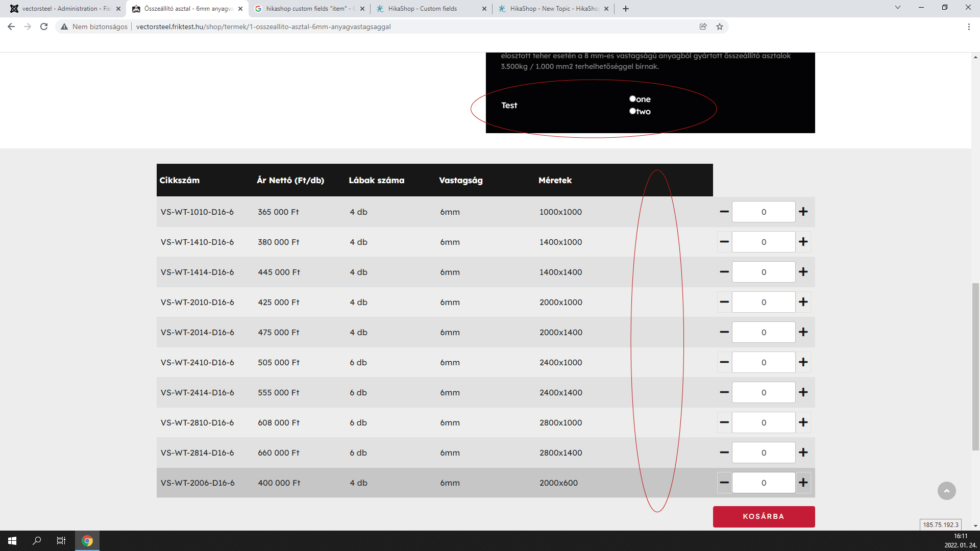Reload the page
Screen dimensions: 980x551
pyautogui.click(x=44, y=27)
